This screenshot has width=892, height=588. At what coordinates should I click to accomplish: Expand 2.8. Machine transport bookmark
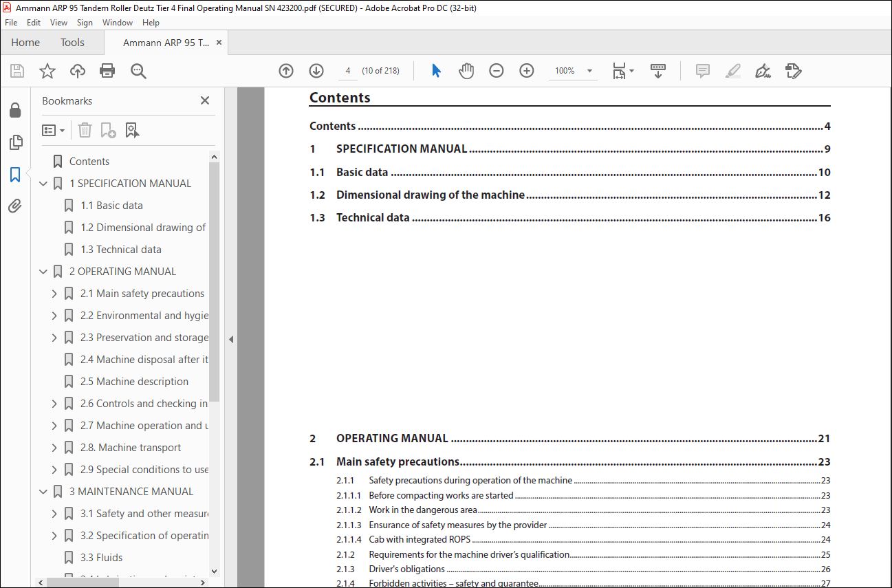point(54,448)
